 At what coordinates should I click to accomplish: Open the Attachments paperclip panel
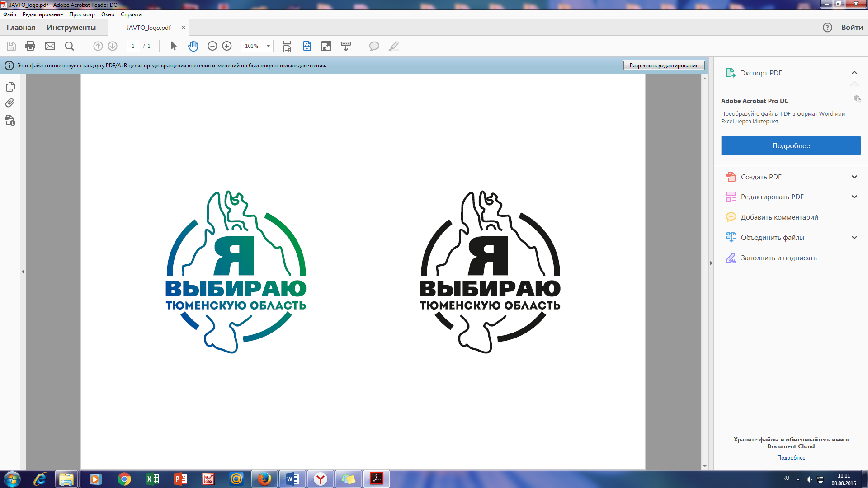pyautogui.click(x=10, y=103)
